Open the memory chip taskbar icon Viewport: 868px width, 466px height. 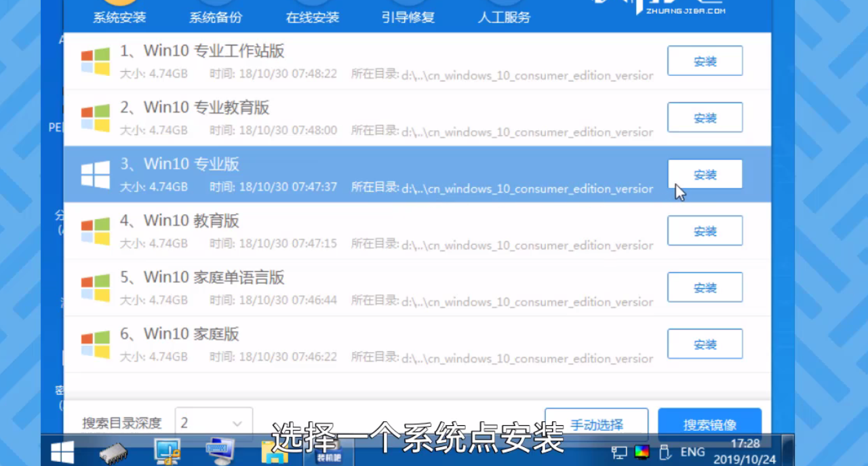113,452
